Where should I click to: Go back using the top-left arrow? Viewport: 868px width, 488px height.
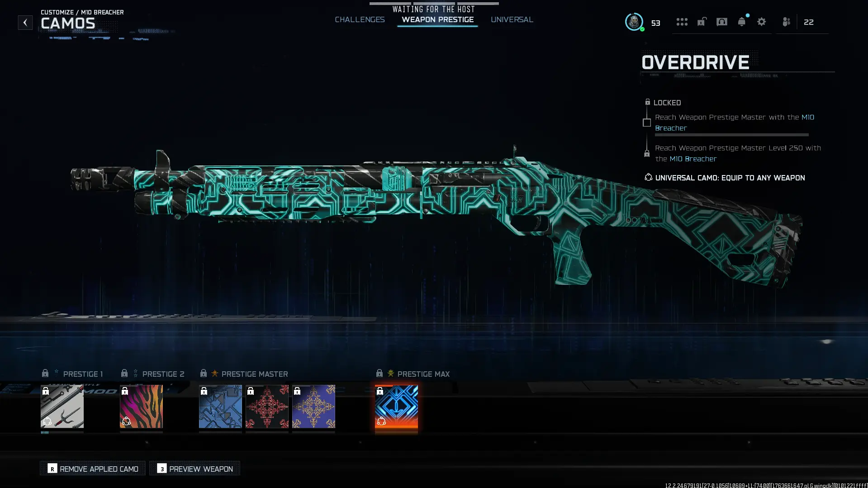tap(25, 22)
